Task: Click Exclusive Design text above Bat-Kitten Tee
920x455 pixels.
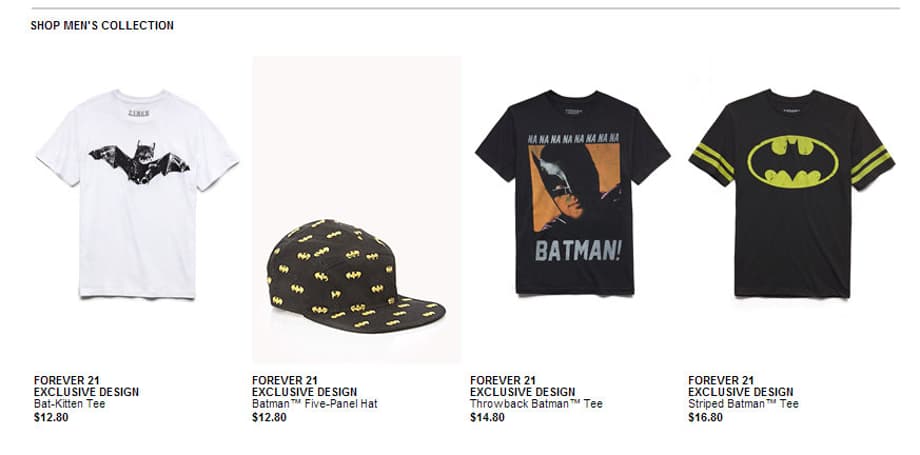Action: pyautogui.click(x=86, y=392)
